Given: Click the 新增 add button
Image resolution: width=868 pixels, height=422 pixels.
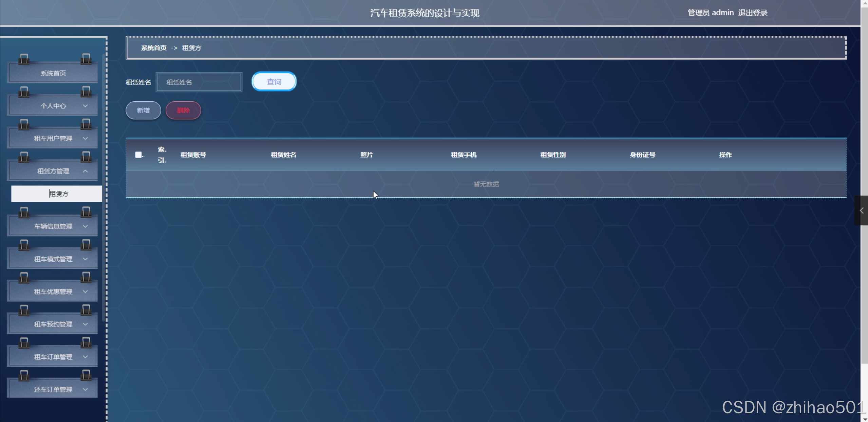Looking at the screenshot, I should pos(143,110).
